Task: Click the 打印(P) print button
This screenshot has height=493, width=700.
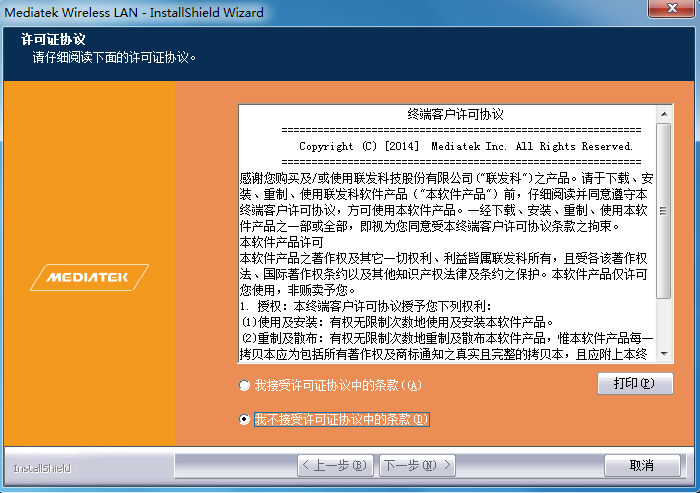Action: coord(635,384)
